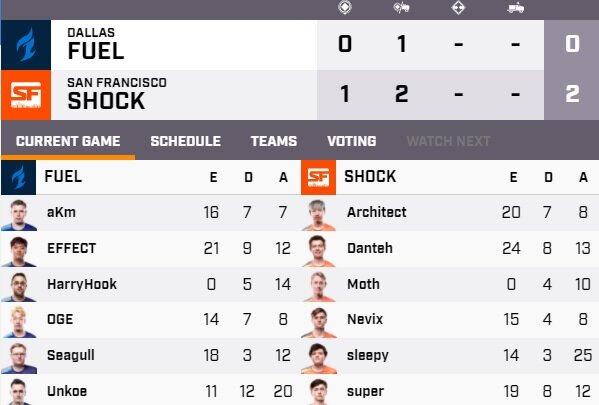Click Danteh's player portrait
Screen dimensions: 599x405
(319, 251)
